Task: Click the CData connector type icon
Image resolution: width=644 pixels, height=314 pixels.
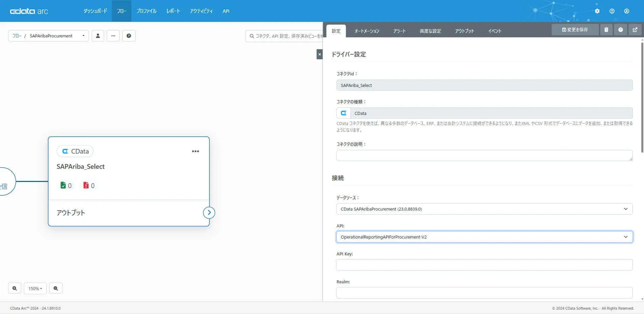Action: coord(344,113)
